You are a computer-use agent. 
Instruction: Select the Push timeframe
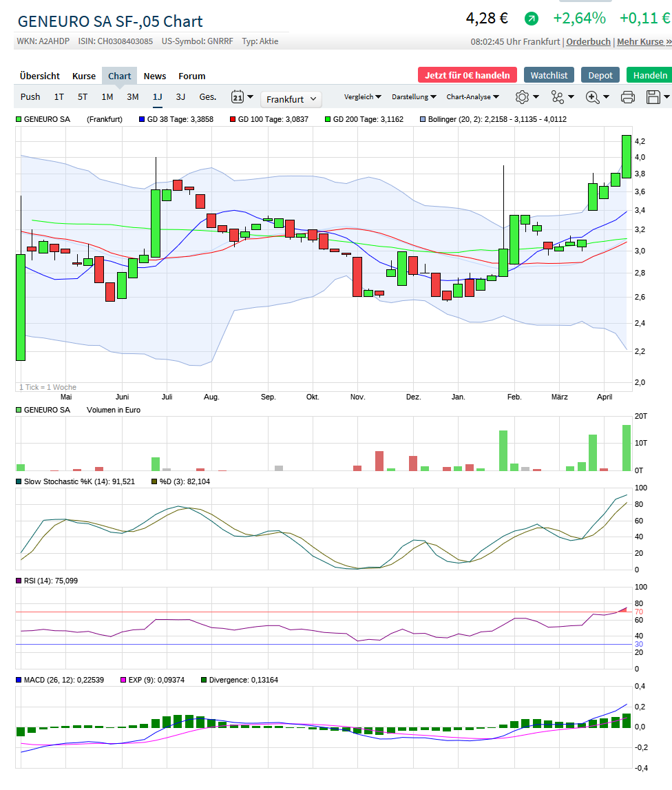pyautogui.click(x=30, y=96)
